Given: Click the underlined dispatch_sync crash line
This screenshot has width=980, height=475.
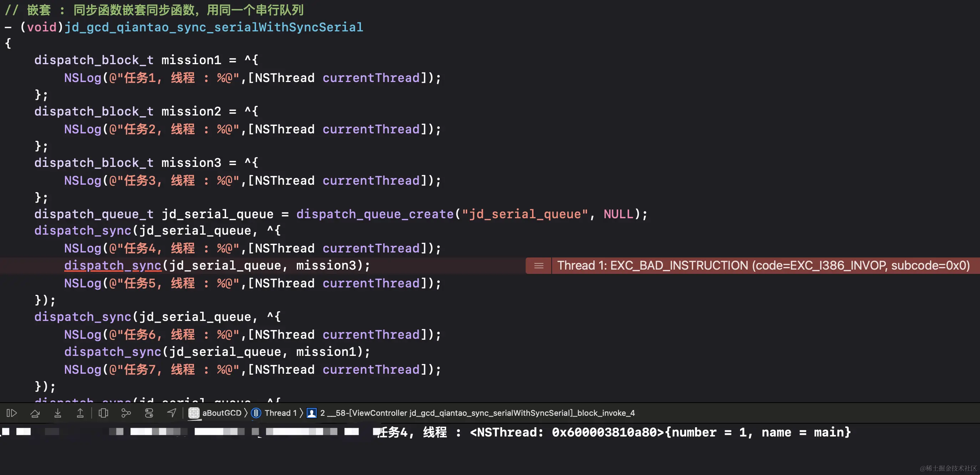Looking at the screenshot, I should coord(113,266).
